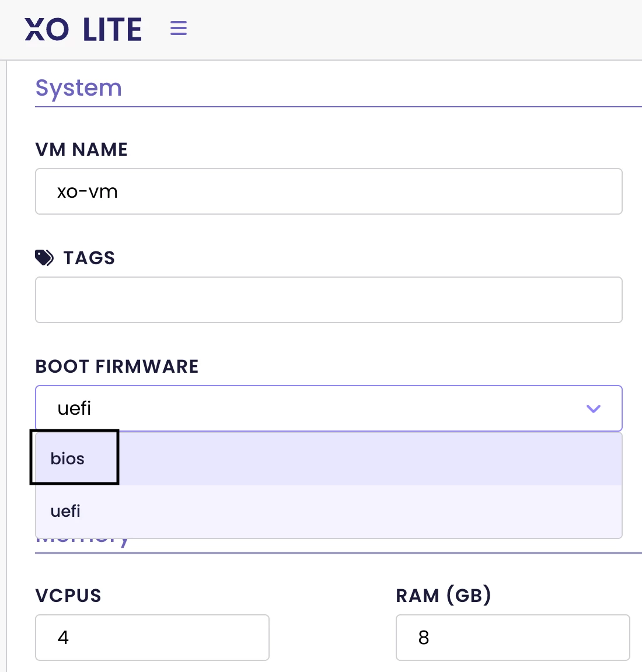Screen dimensions: 642x672
Task: Click the VM NAME label
Action: [x=82, y=149]
